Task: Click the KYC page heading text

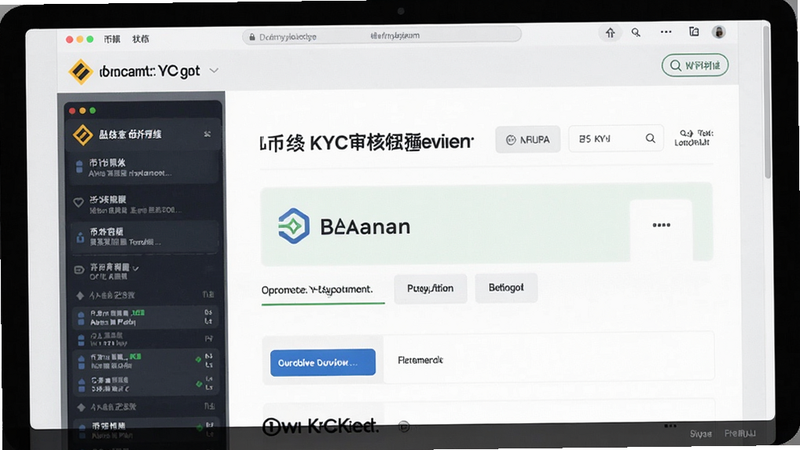Action: (x=367, y=143)
